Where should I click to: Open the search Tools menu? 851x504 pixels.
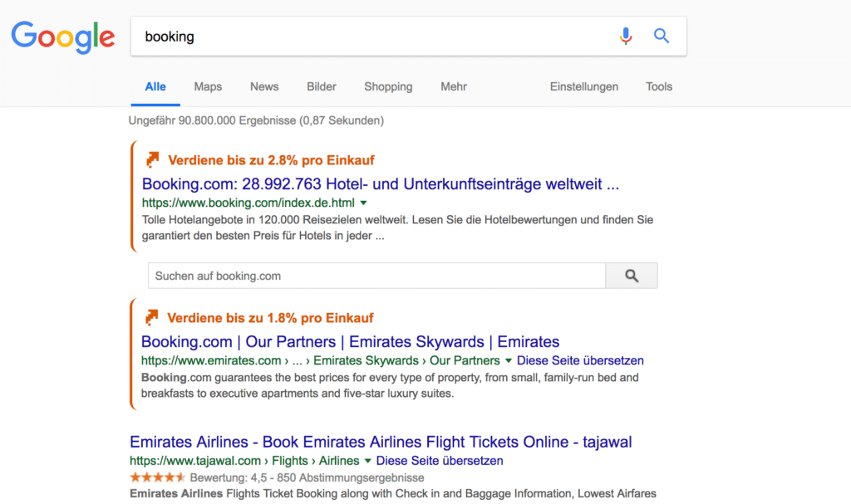tap(659, 87)
